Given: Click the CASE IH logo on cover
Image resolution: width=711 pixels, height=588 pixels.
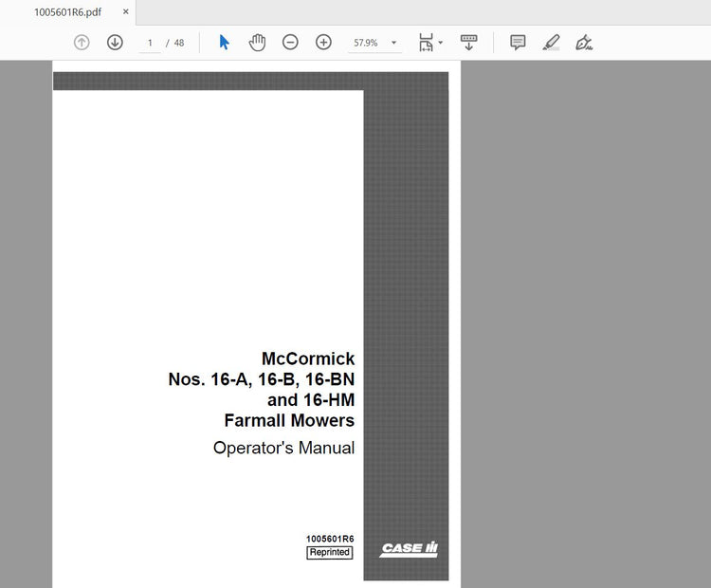Looking at the screenshot, I should pyautogui.click(x=409, y=549).
